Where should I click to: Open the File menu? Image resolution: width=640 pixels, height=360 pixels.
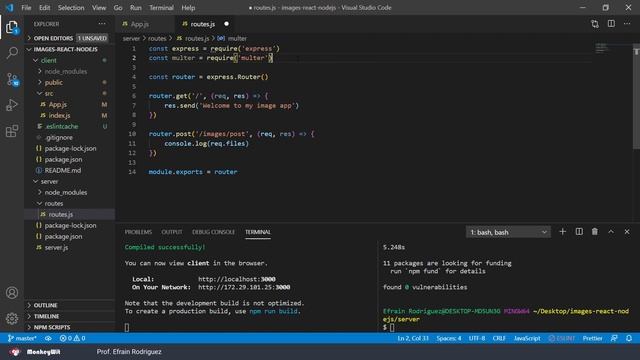[x=26, y=8]
